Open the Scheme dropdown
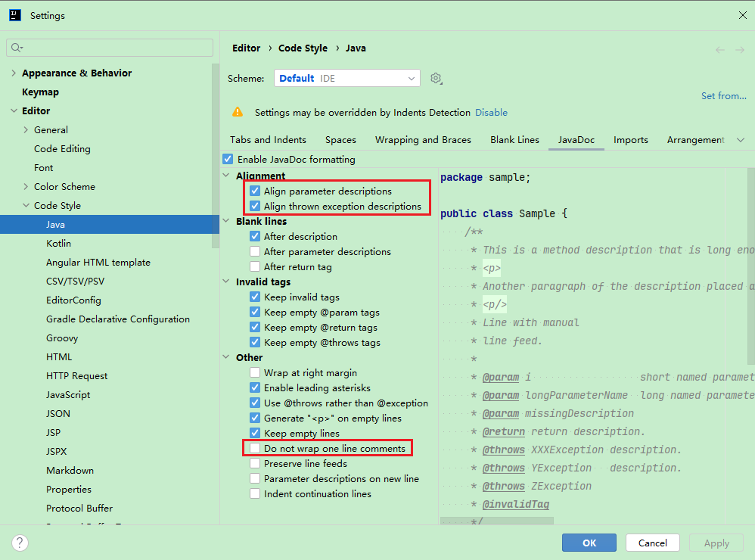The width and height of the screenshot is (755, 560). pos(346,78)
